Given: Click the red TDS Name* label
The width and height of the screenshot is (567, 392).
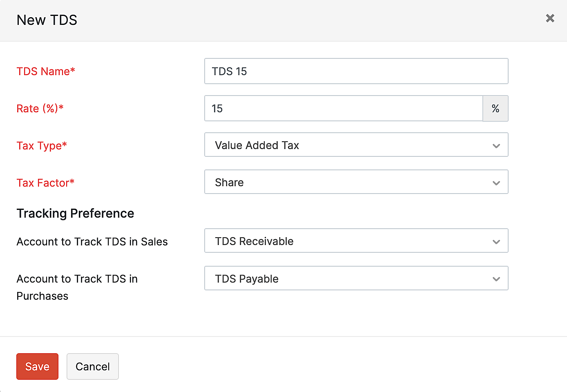Looking at the screenshot, I should (46, 71).
